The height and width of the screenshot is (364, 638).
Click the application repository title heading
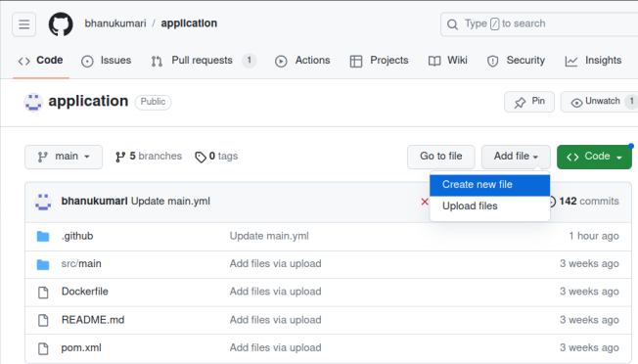pos(88,101)
